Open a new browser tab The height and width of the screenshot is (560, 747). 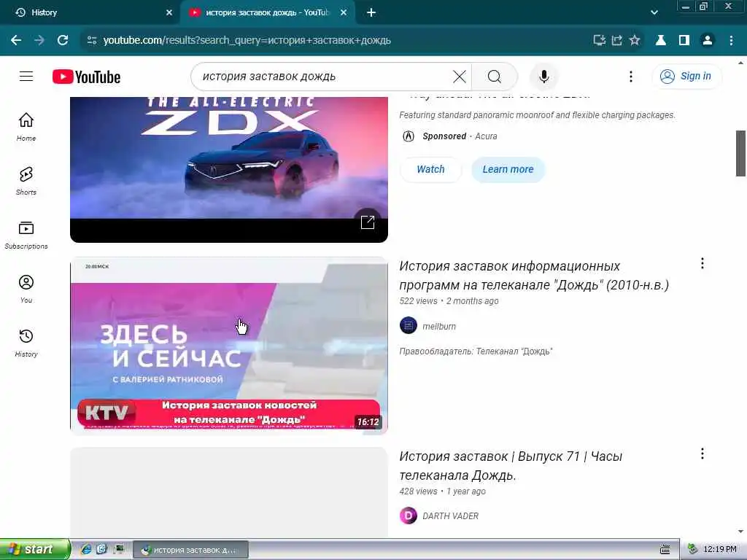pyautogui.click(x=371, y=13)
